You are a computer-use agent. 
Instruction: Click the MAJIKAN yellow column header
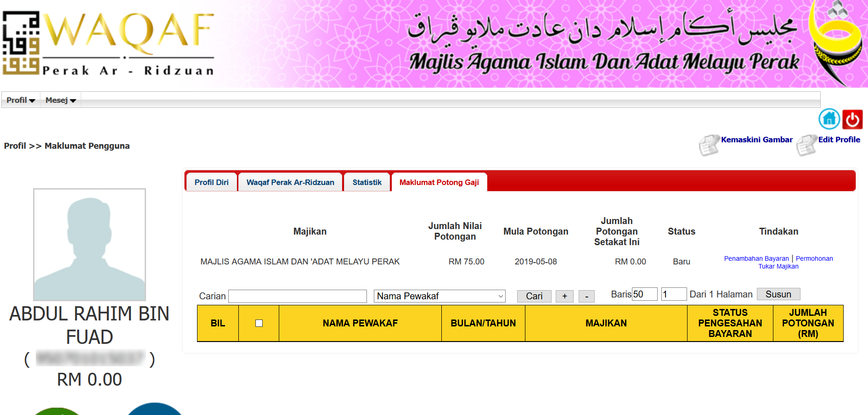point(606,323)
